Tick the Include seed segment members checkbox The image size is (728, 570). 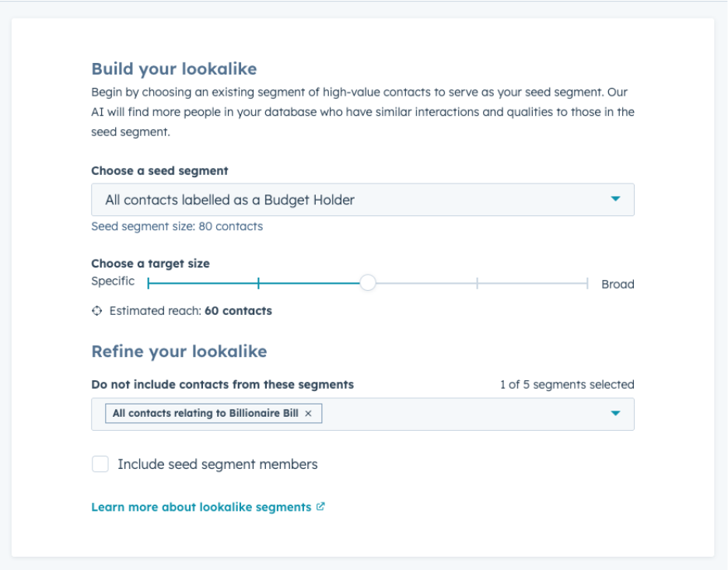click(x=100, y=464)
